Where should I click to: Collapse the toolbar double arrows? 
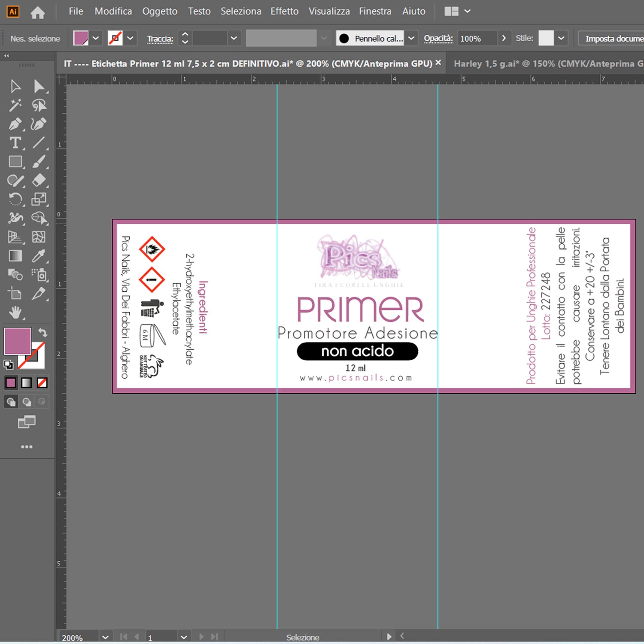point(6,56)
